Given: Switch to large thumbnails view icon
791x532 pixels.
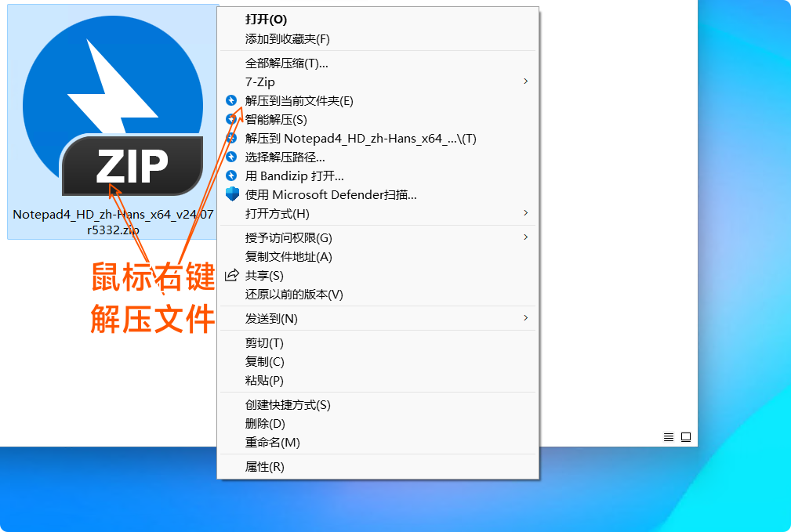Looking at the screenshot, I should [686, 436].
